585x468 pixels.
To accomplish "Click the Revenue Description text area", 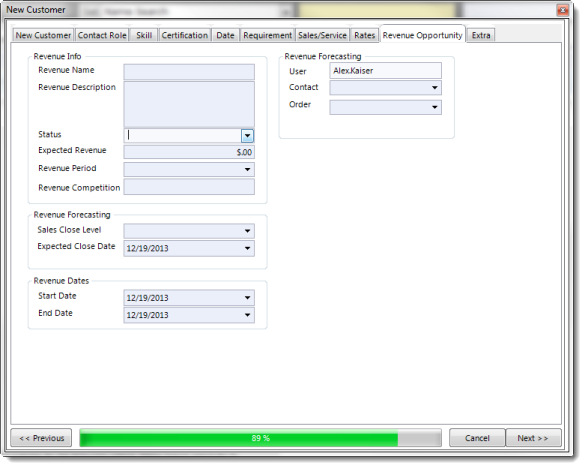I will point(189,104).
